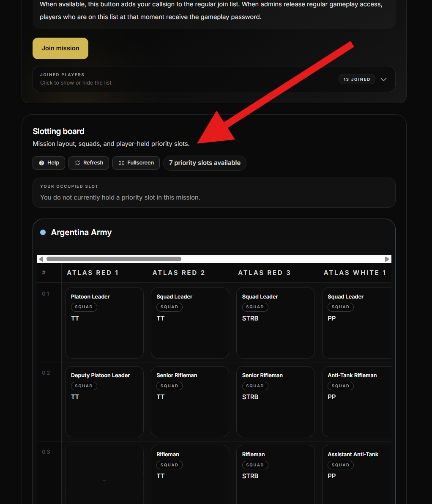Expand the Joined Players list chevron

tap(383, 79)
